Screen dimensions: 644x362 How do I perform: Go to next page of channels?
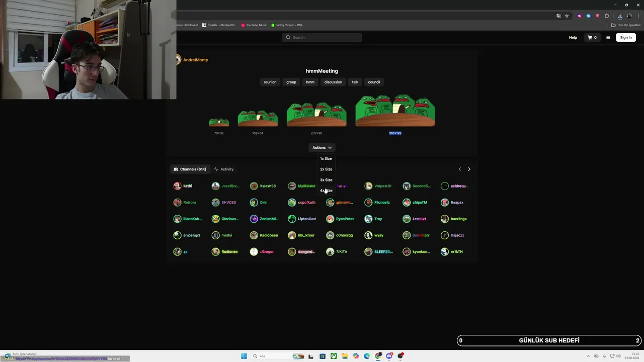point(469,169)
